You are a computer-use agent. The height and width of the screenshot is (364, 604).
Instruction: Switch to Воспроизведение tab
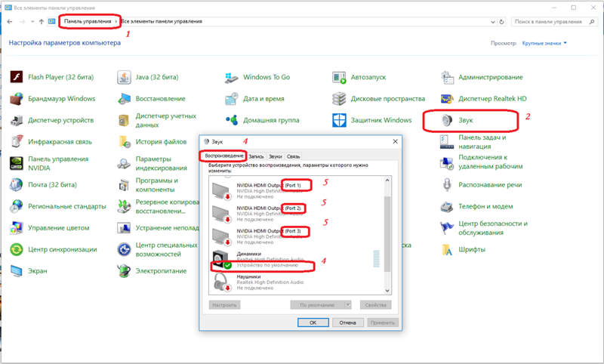click(223, 156)
